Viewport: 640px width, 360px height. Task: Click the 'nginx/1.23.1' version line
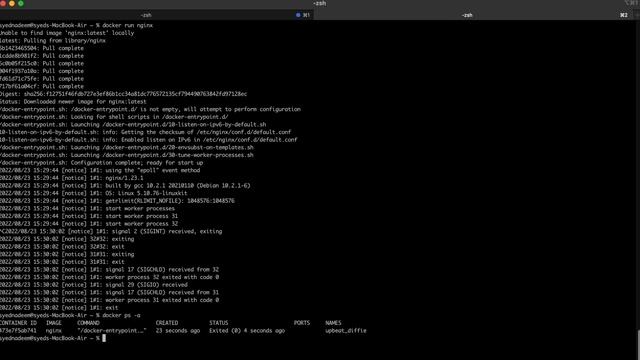tap(72, 178)
